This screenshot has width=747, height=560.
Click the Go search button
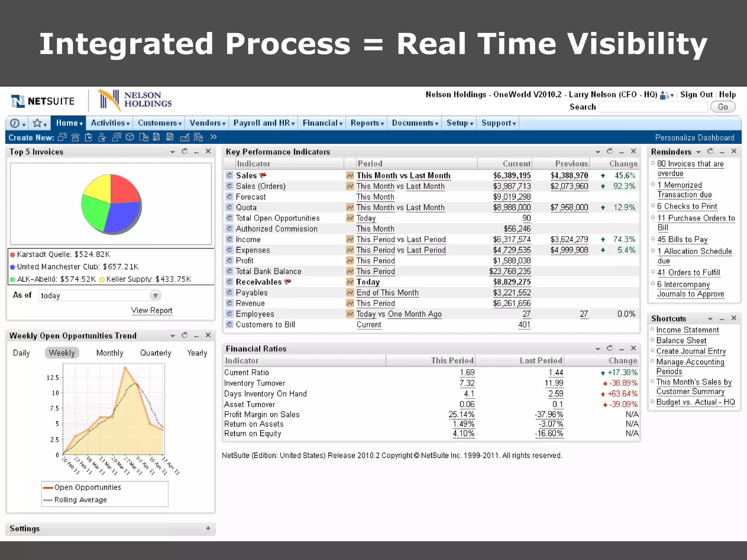[x=723, y=107]
